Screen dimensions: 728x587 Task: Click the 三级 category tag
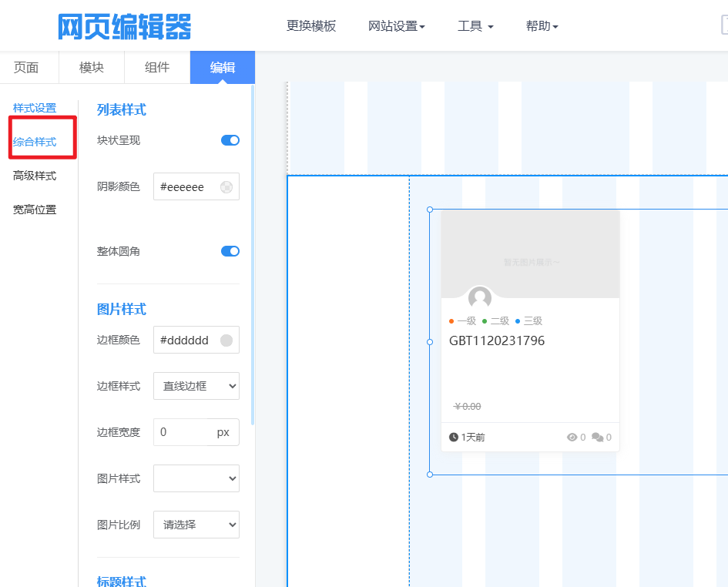(x=528, y=321)
